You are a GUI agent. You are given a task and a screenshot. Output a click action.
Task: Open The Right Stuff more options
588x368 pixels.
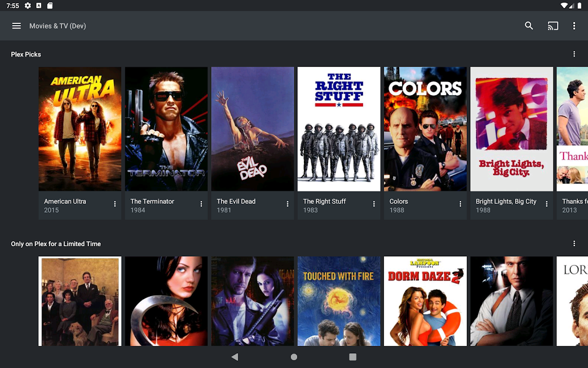(x=374, y=204)
